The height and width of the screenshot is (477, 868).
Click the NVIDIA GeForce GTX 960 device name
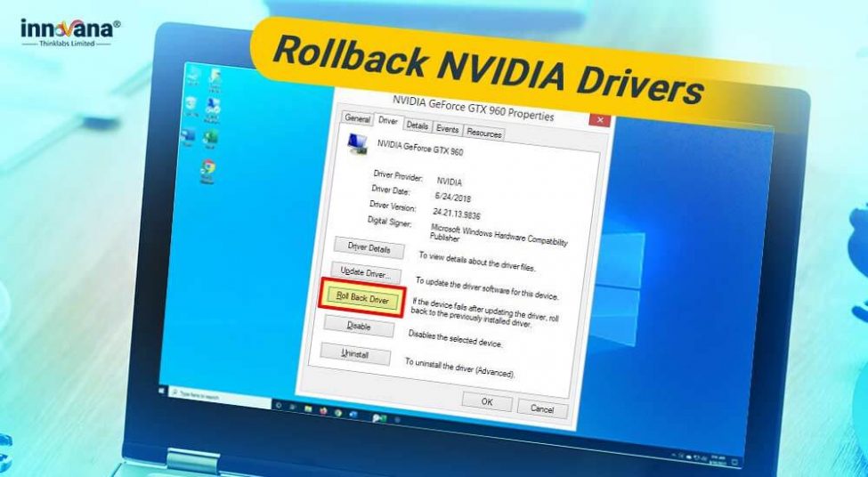pos(420,147)
